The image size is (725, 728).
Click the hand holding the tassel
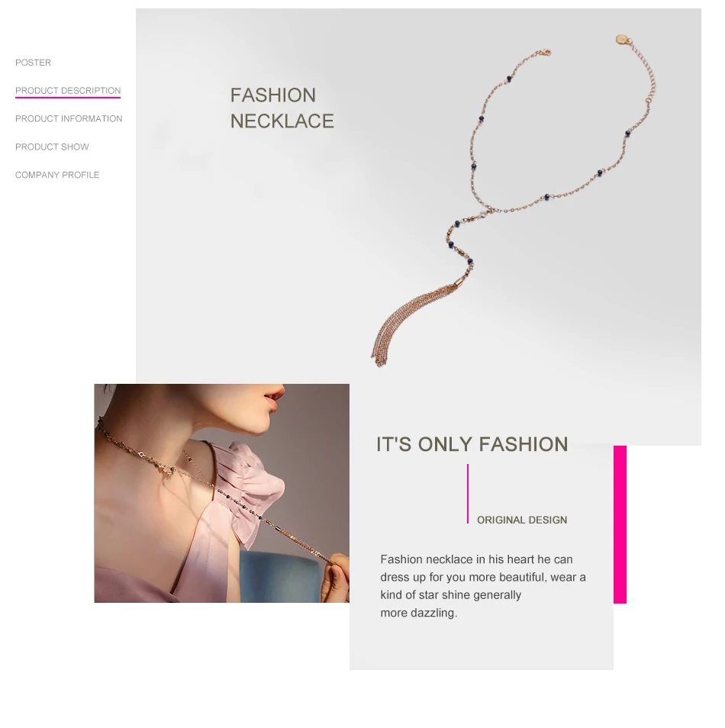[x=335, y=577]
